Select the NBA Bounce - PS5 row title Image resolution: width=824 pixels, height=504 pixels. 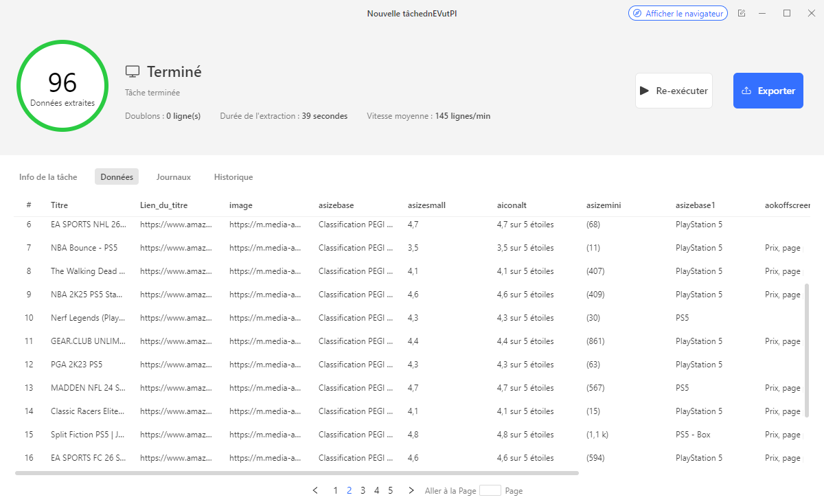[x=82, y=248]
